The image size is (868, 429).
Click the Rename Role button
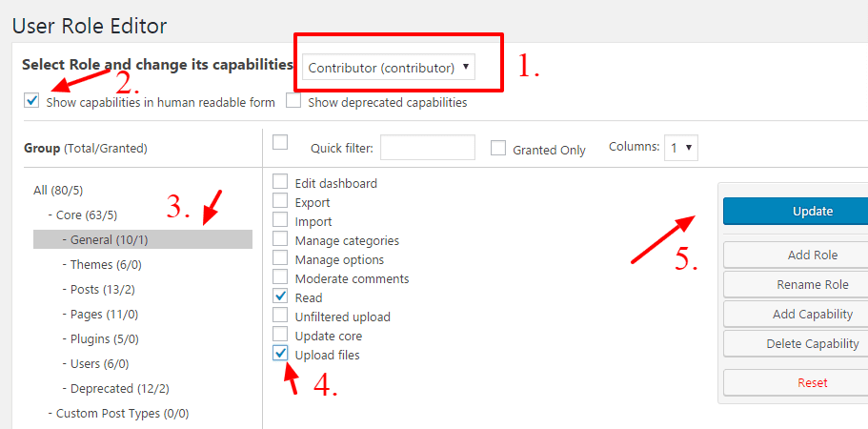[x=796, y=284]
